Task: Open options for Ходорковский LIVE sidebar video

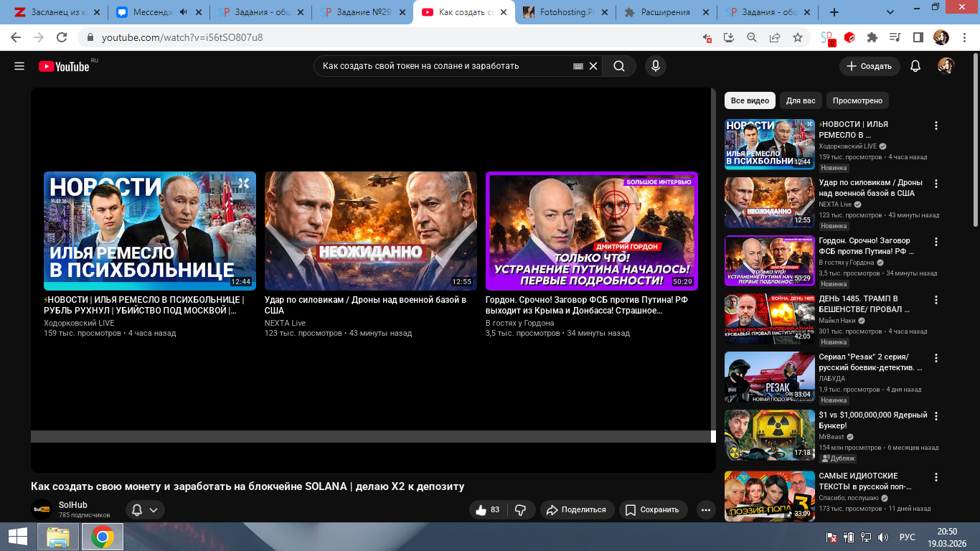Action: point(936,126)
